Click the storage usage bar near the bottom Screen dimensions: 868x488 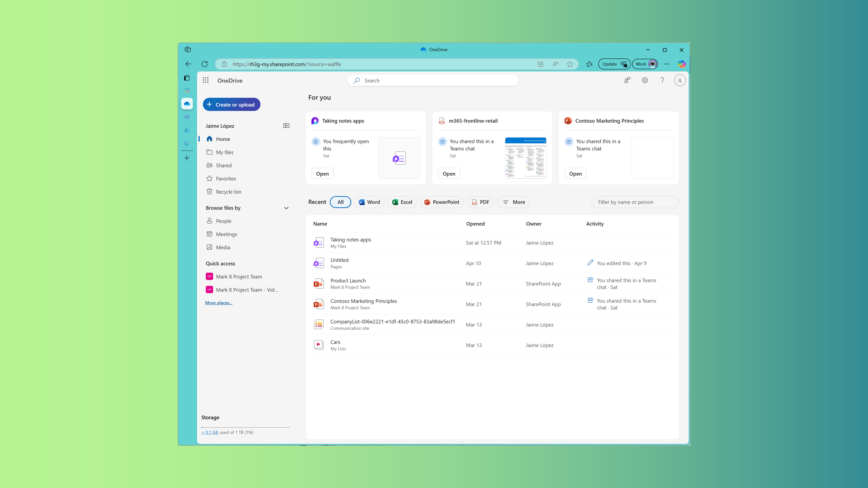point(245,427)
